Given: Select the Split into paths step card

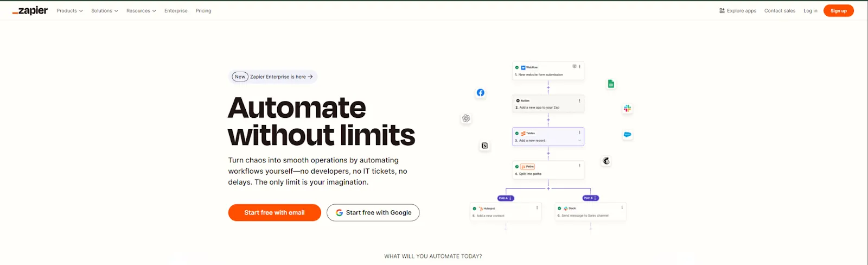Looking at the screenshot, I should pyautogui.click(x=548, y=169).
